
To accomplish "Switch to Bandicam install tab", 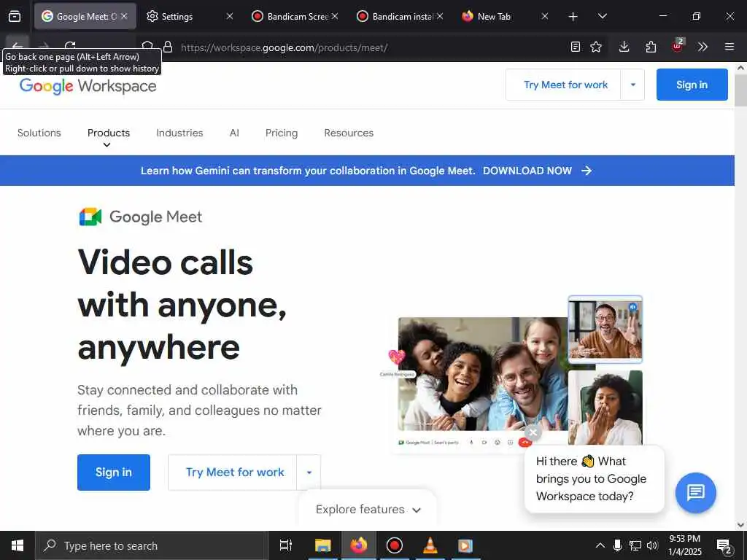I will click(395, 17).
